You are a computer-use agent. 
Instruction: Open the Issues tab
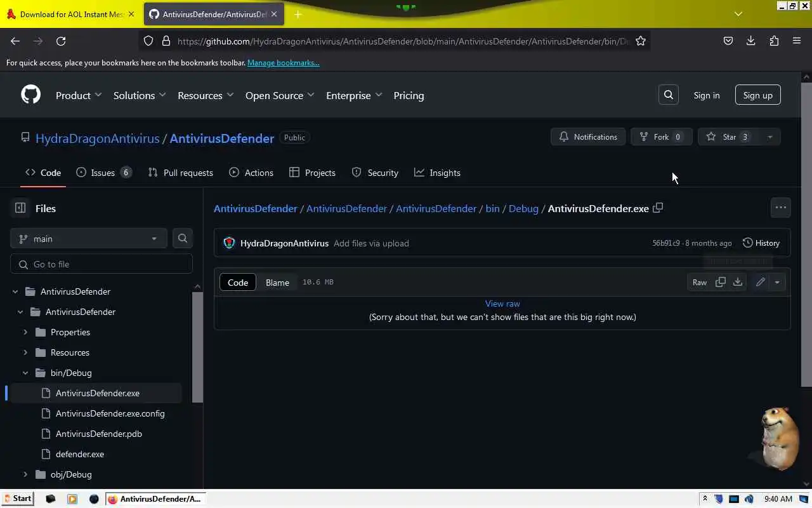pos(104,173)
